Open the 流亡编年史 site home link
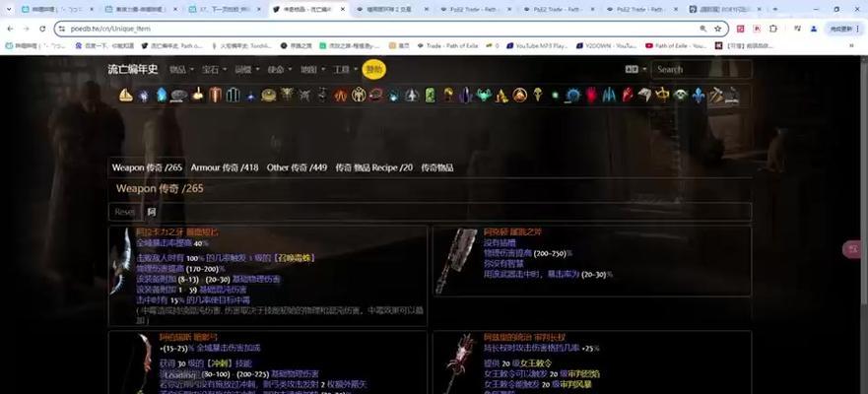This screenshot has width=868, height=394. tap(133, 69)
